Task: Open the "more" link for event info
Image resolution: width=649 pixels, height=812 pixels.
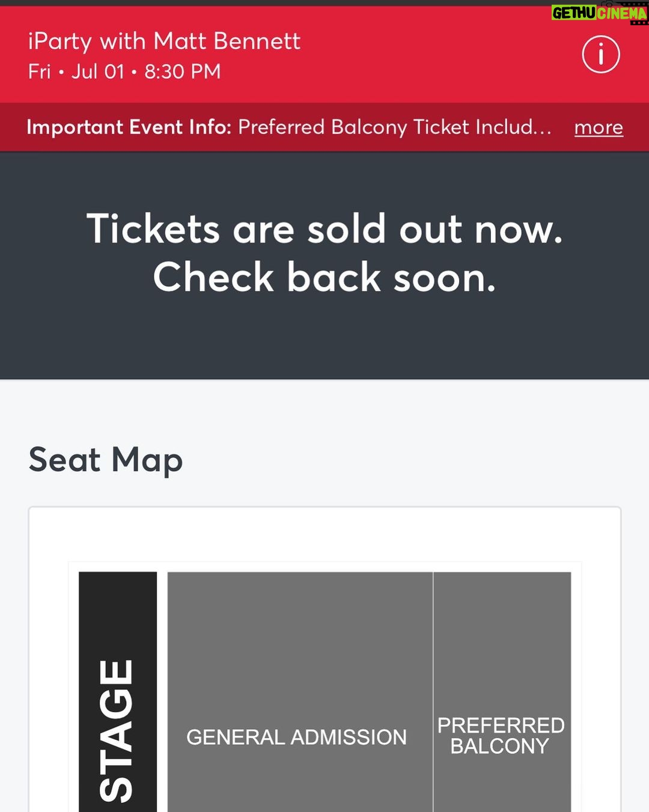Action: [x=599, y=127]
